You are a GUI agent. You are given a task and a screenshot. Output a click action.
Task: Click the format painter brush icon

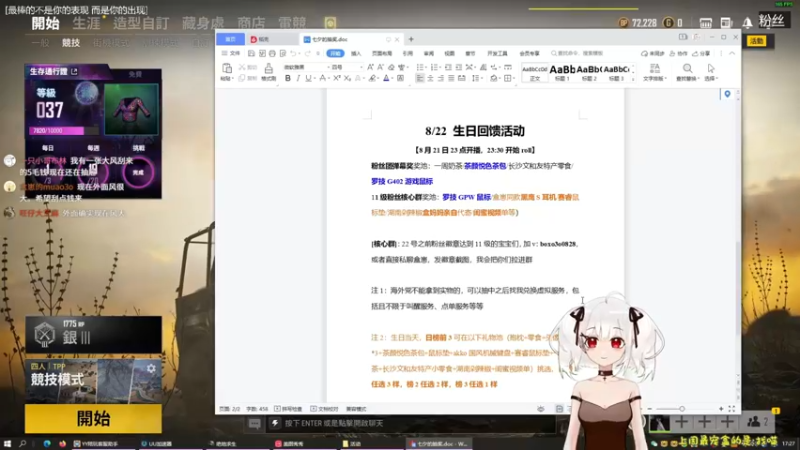pos(268,68)
